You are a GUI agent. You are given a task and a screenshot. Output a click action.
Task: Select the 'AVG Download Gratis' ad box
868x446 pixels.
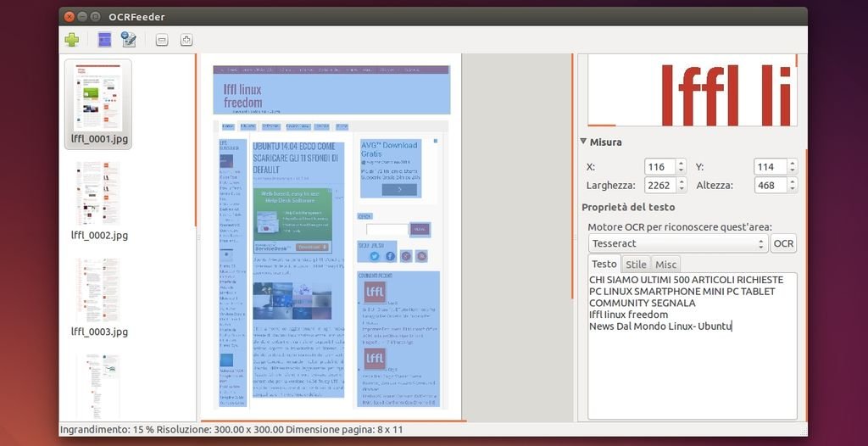[x=390, y=169]
